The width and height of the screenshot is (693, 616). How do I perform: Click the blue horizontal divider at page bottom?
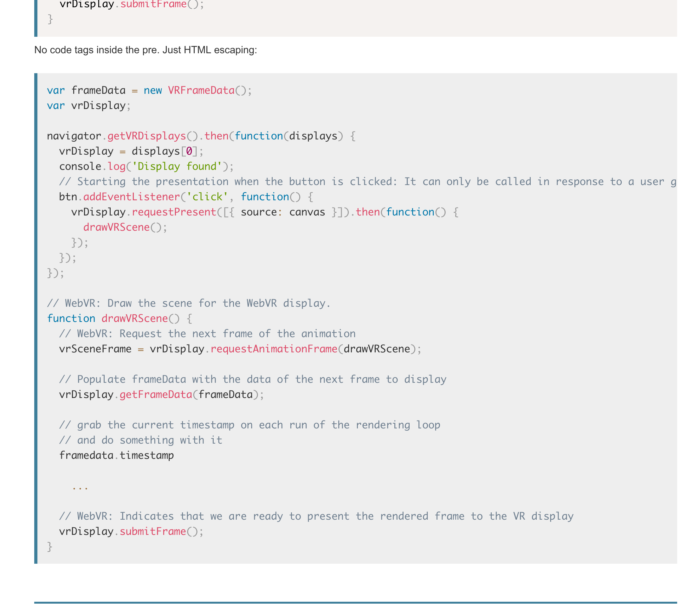[x=355, y=603]
